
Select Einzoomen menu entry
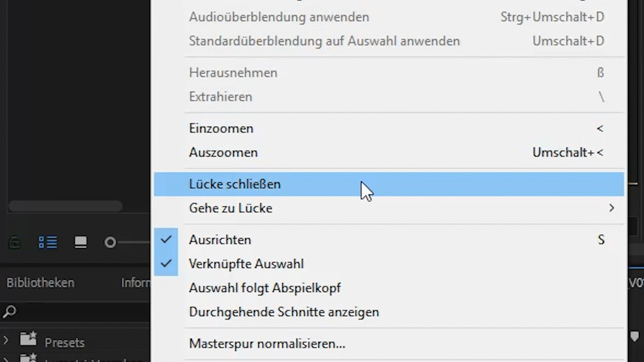point(221,129)
